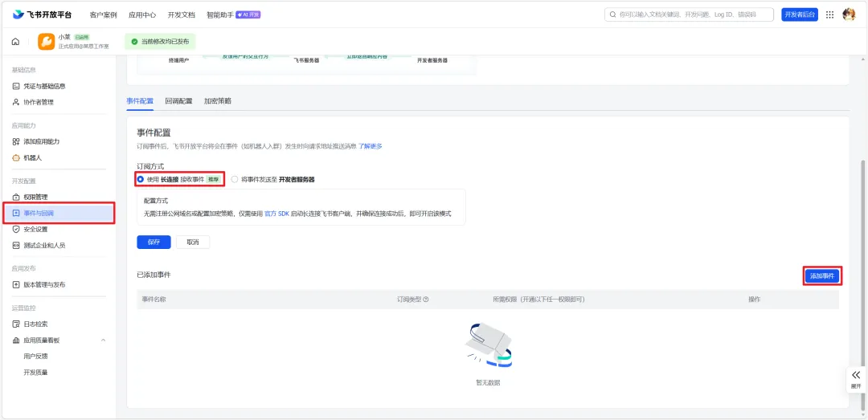Screen dimensions: 868x420
Task: Click the 安全设置 shield icon
Action: pos(16,229)
